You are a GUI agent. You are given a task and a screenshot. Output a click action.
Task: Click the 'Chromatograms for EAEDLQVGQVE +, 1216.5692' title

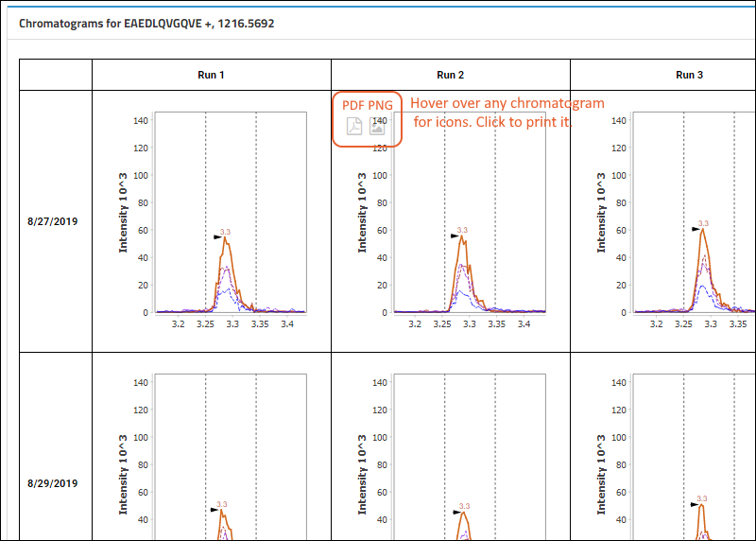[x=146, y=23]
